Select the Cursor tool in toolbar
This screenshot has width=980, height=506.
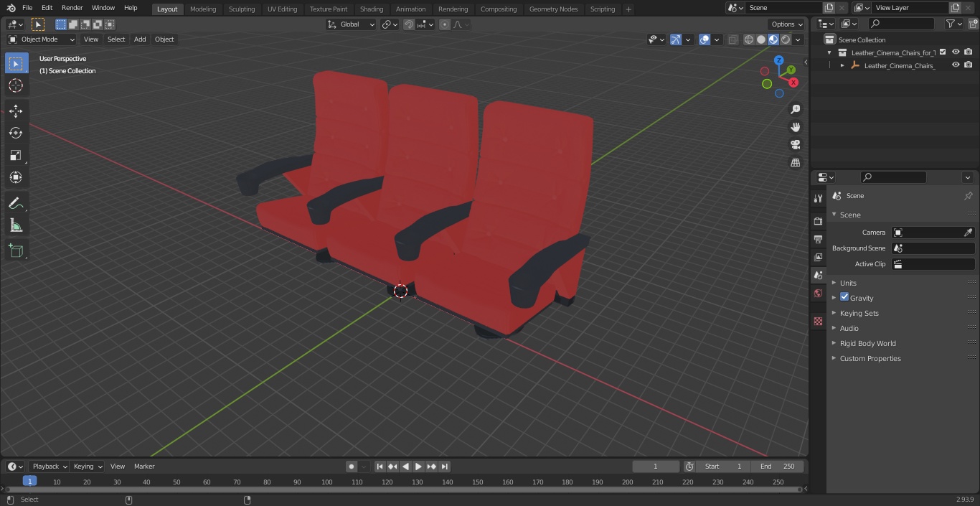tap(16, 85)
